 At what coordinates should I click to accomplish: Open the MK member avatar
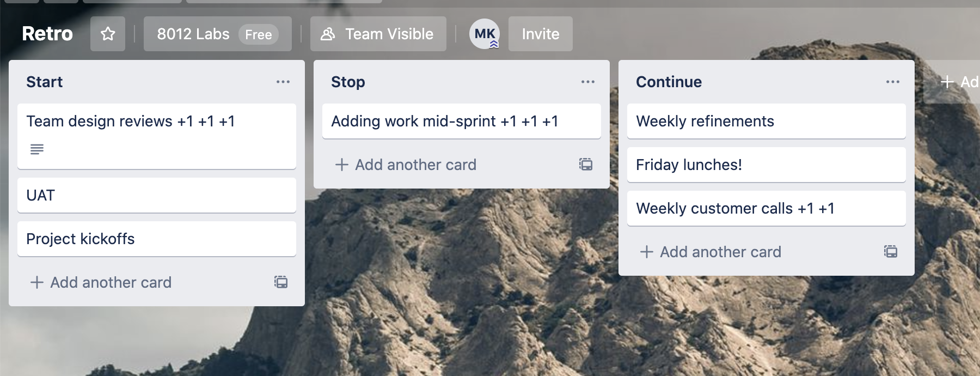[482, 34]
